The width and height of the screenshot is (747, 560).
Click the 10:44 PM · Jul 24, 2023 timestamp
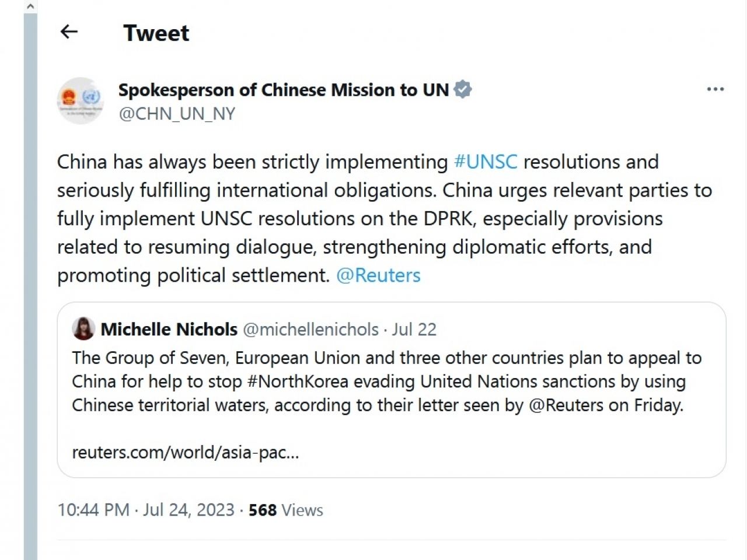146,510
